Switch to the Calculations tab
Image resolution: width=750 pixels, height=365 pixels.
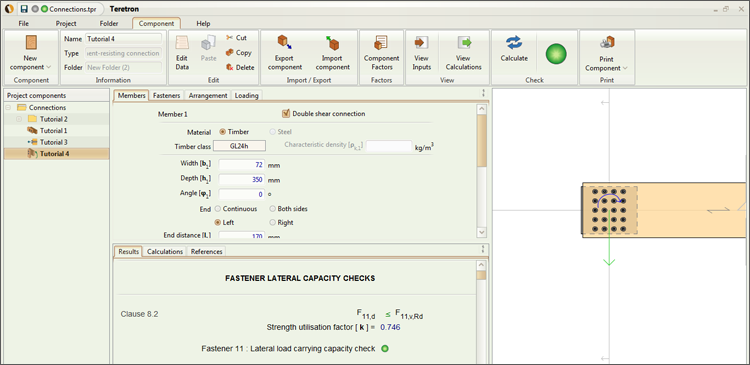165,251
